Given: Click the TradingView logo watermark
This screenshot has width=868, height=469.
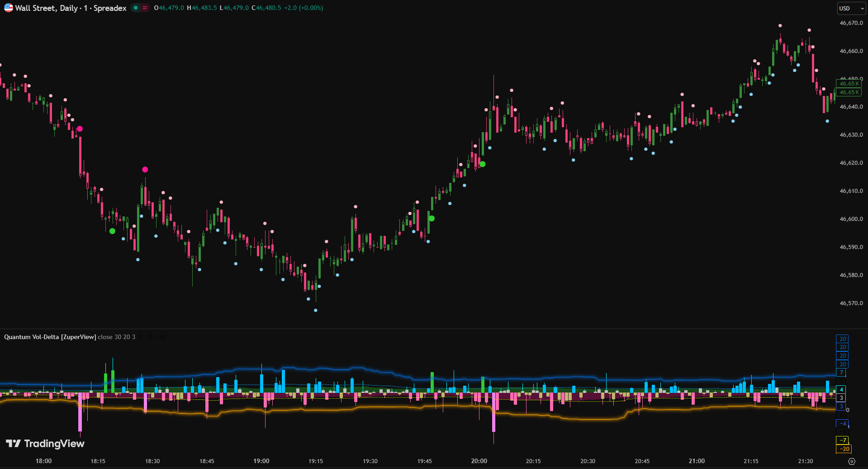Looking at the screenshot, I should pos(45,444).
